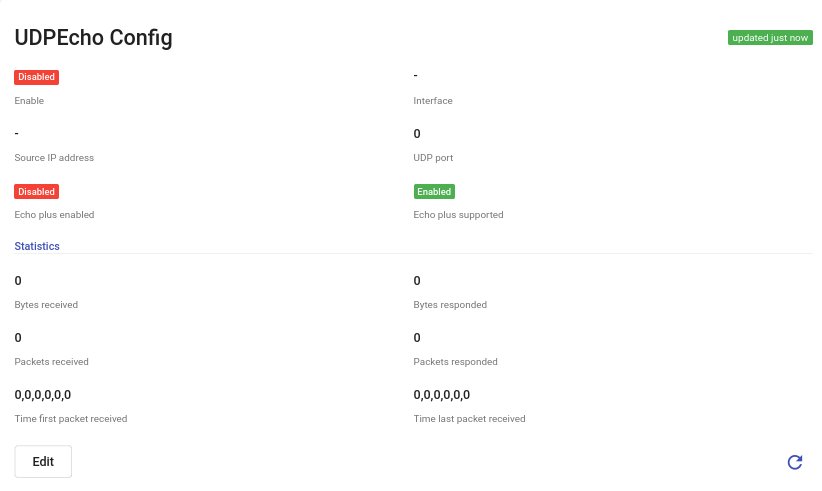Select the Time last packet received value

[442, 395]
